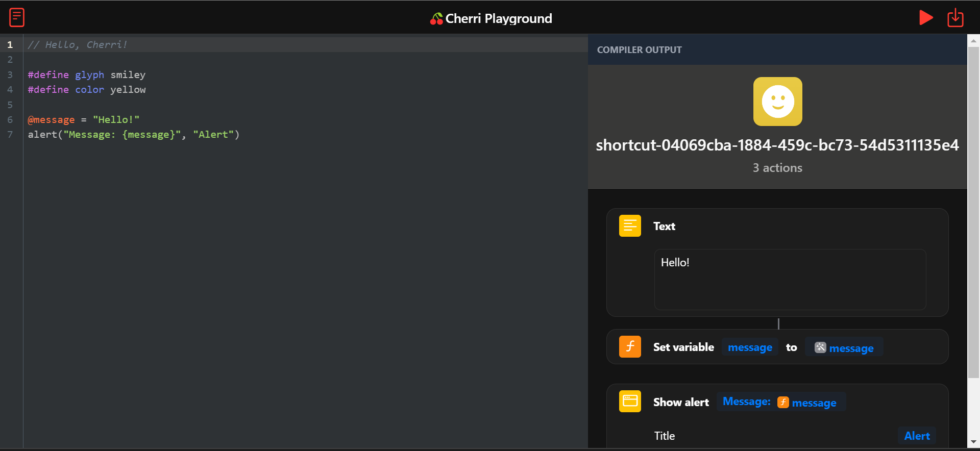Click the Text action's yellow icon
The height and width of the screenshot is (451, 980).
pos(630,225)
